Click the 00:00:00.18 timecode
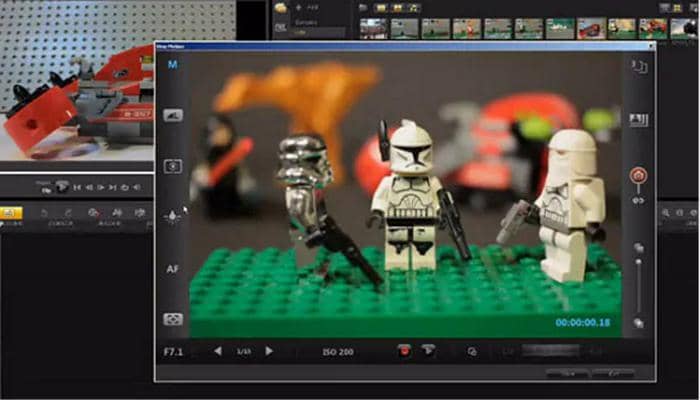Viewport: 700px width, 401px height. click(583, 323)
